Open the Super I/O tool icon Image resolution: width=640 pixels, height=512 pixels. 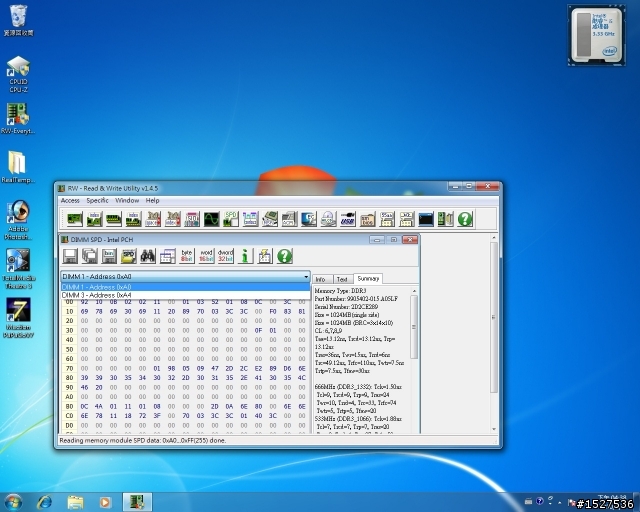[192, 219]
